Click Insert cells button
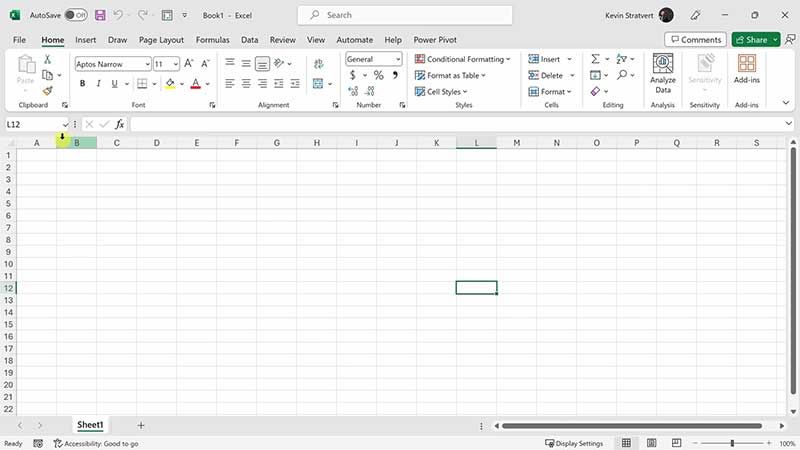This screenshot has height=450, width=800. (x=544, y=59)
